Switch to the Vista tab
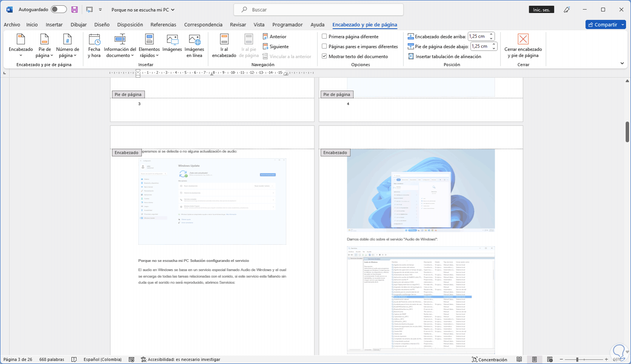This screenshot has height=364, width=631. [x=259, y=25]
